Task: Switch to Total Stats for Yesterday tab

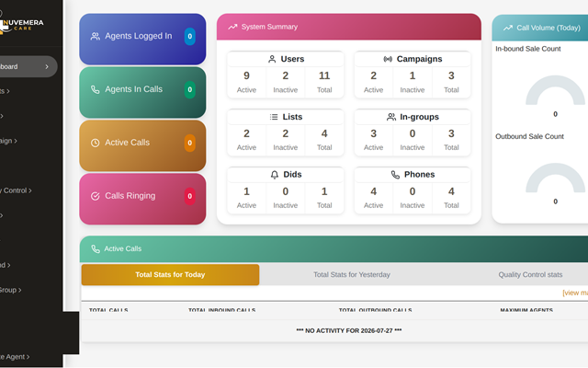Action: [352, 275]
